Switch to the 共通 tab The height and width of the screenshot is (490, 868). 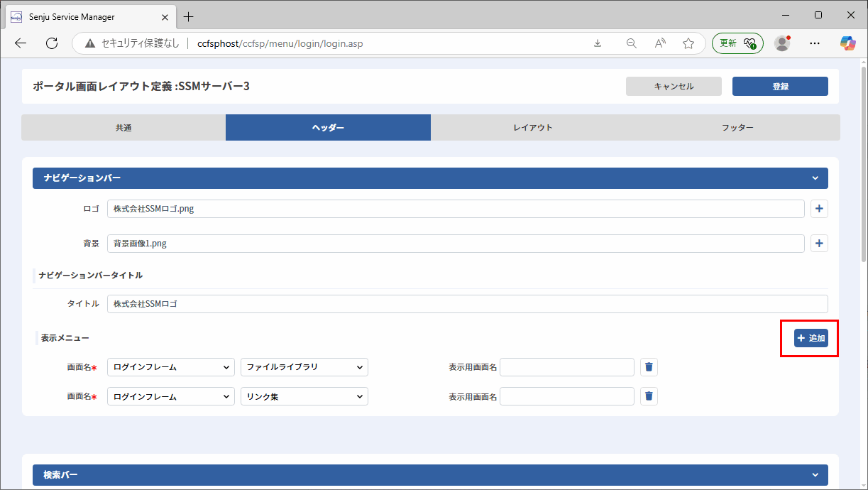[123, 128]
